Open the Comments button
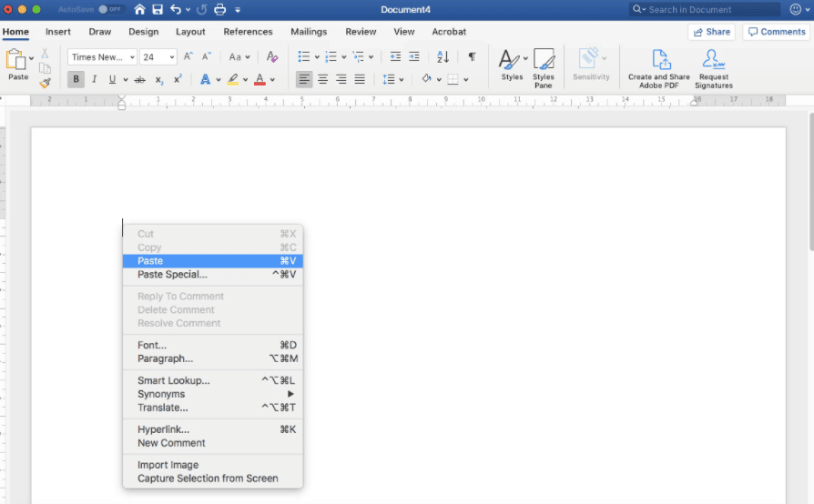 pos(777,32)
